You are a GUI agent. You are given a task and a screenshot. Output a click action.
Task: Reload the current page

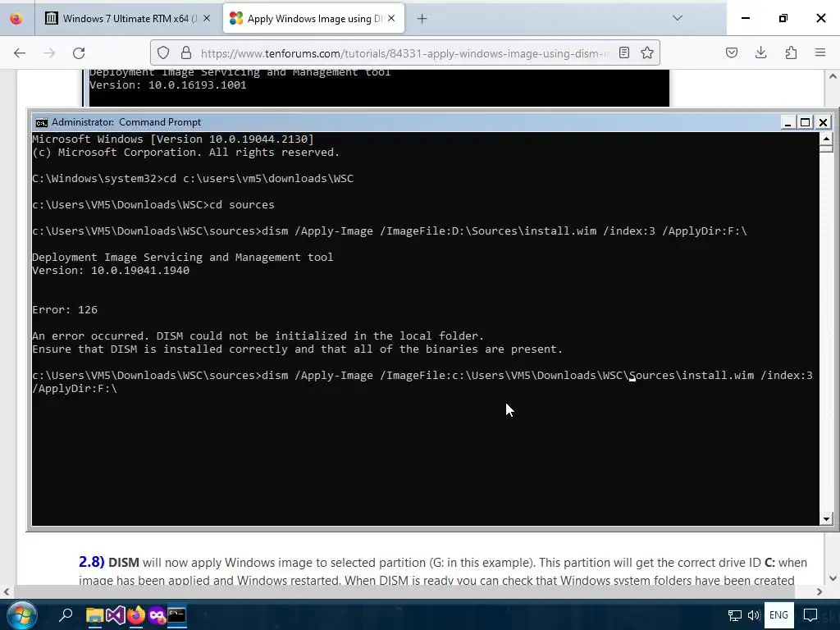click(x=79, y=53)
